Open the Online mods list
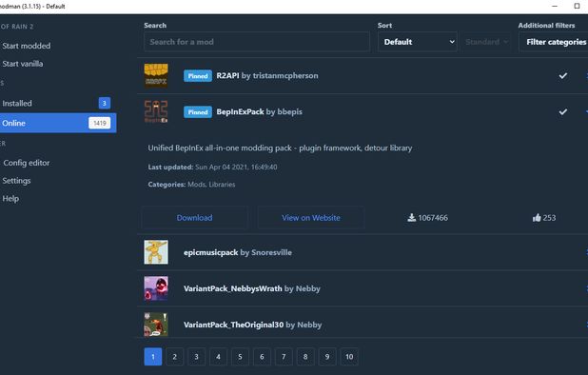Viewport: 588px width, 375px height. coord(58,123)
